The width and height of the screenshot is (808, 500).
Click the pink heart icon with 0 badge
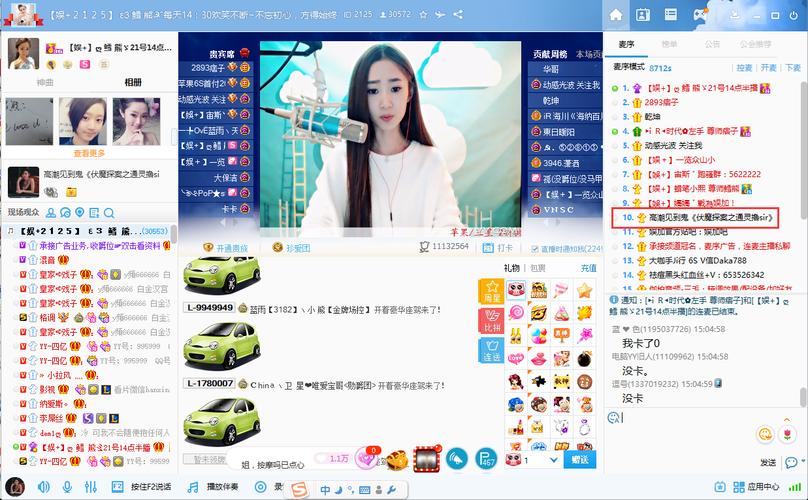tap(366, 458)
